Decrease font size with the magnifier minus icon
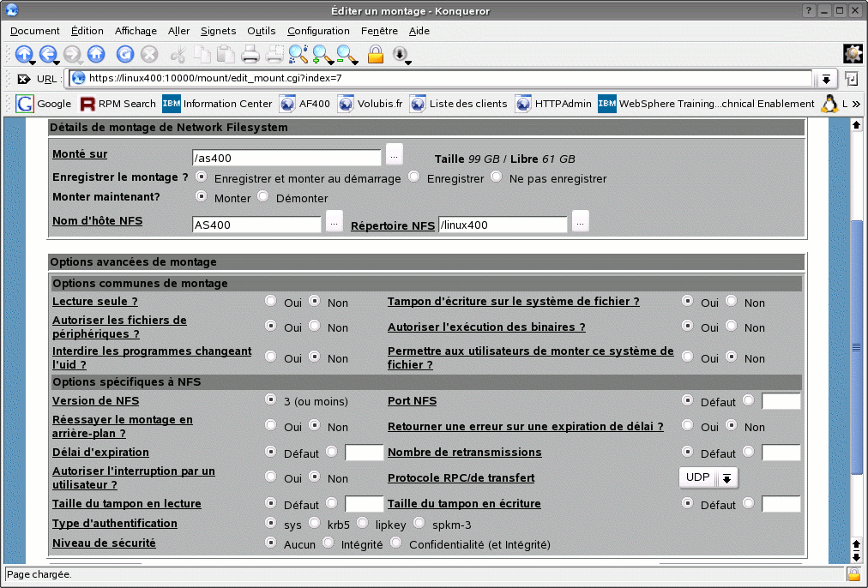The width and height of the screenshot is (868, 588). coord(347,54)
